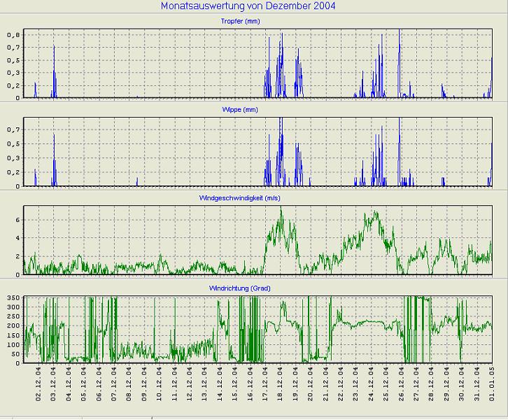Select the 6 value on wind speed axis

tap(17, 220)
